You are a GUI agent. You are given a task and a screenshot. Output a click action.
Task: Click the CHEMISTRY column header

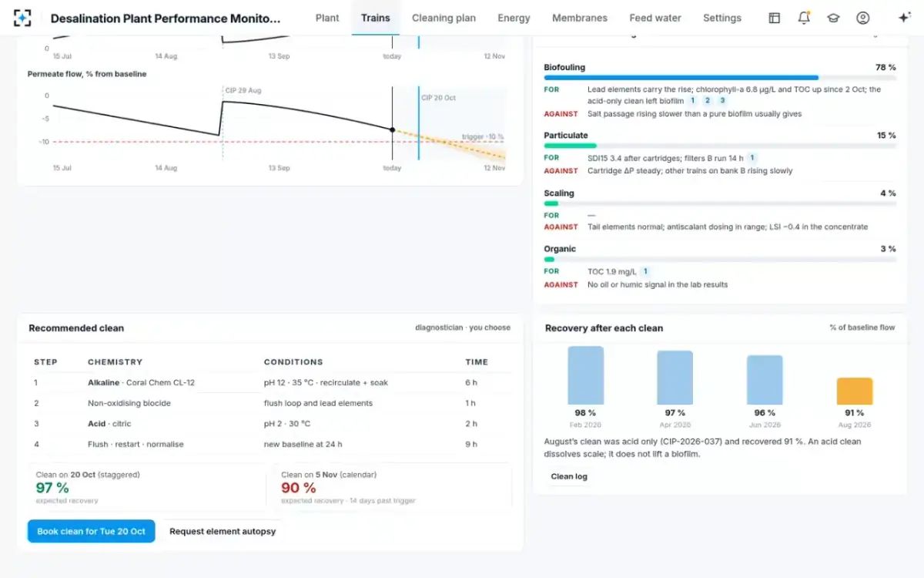tap(115, 362)
